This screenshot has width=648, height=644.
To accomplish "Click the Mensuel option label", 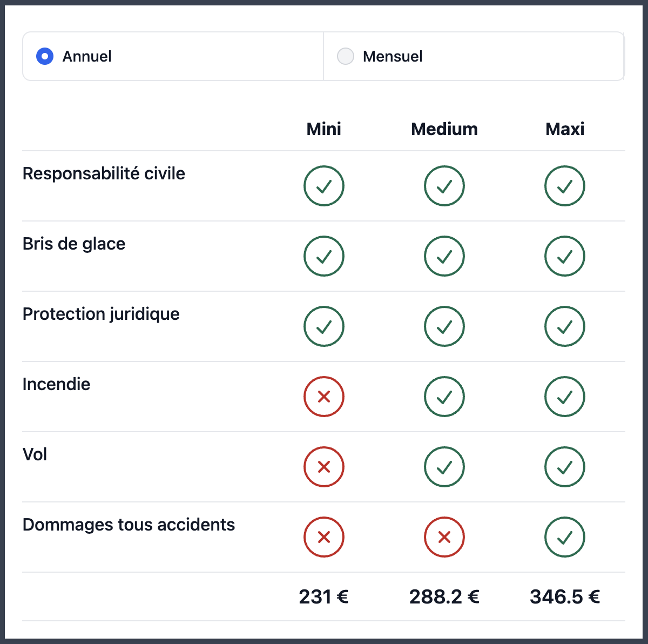I will tap(393, 56).
